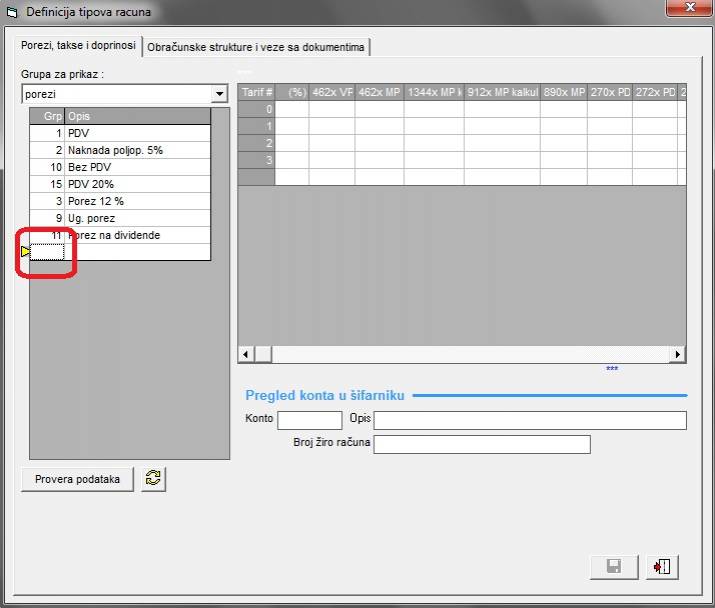Click the Tarif # column header

[x=256, y=92]
